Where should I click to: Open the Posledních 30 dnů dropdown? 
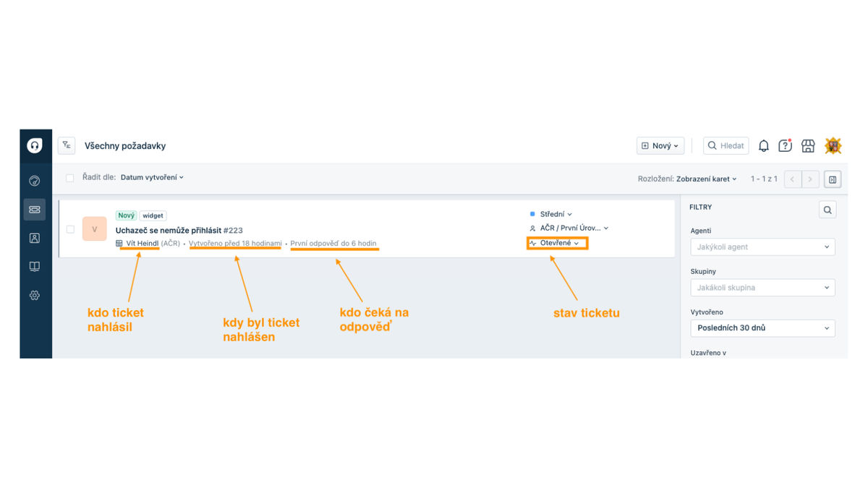point(762,328)
